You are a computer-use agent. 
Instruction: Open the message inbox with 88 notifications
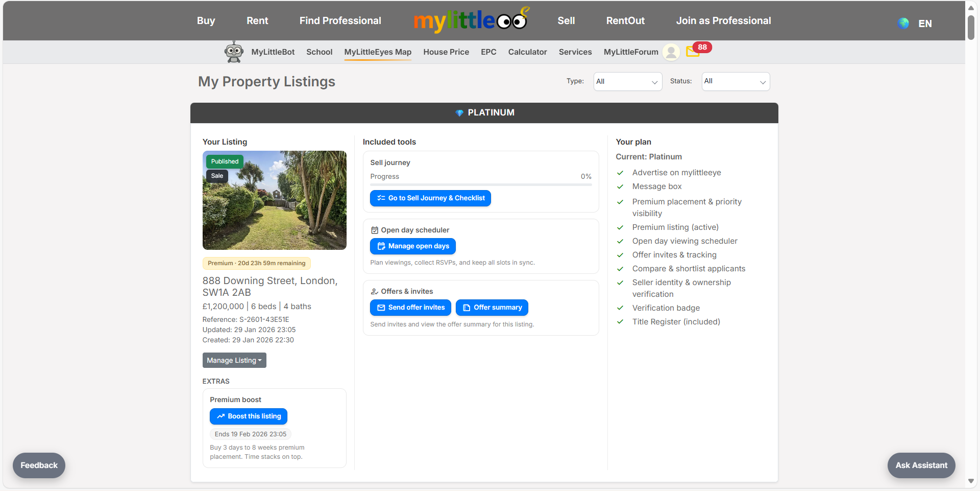(x=693, y=52)
